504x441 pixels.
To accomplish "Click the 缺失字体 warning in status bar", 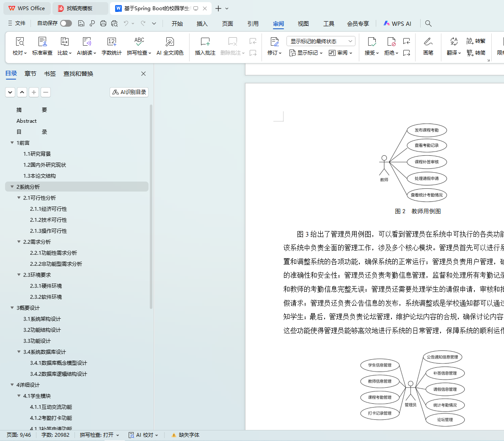I will (x=185, y=435).
